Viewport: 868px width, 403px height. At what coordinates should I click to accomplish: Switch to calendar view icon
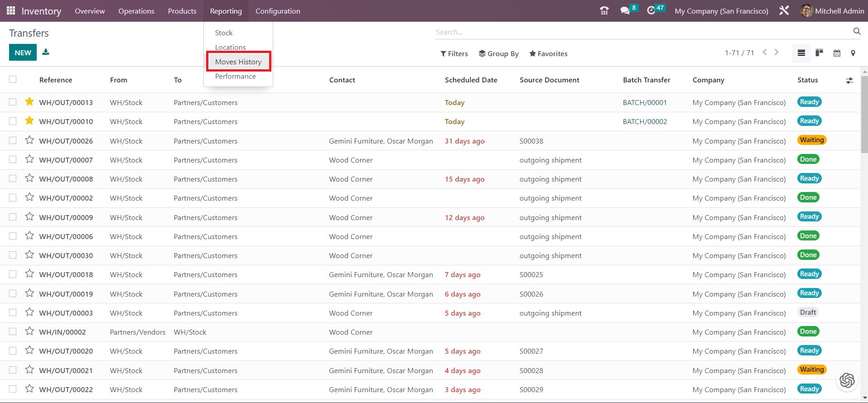(837, 53)
